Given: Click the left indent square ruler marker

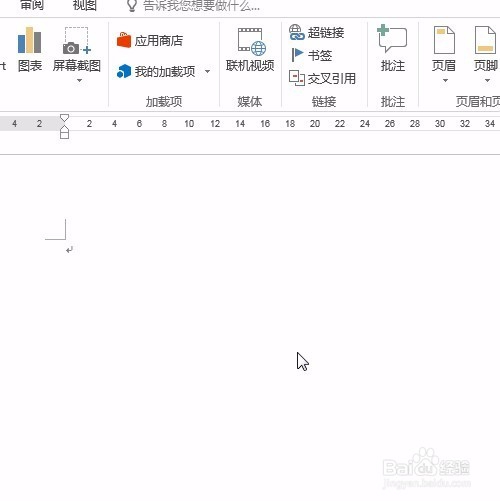Looking at the screenshot, I should 64,136.
